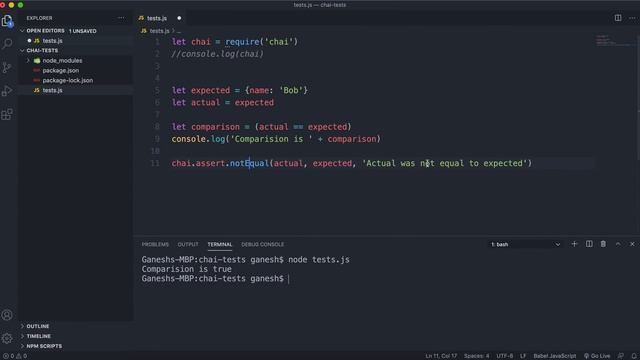
Task: Change indentation Spaces: 4
Action: click(476, 356)
